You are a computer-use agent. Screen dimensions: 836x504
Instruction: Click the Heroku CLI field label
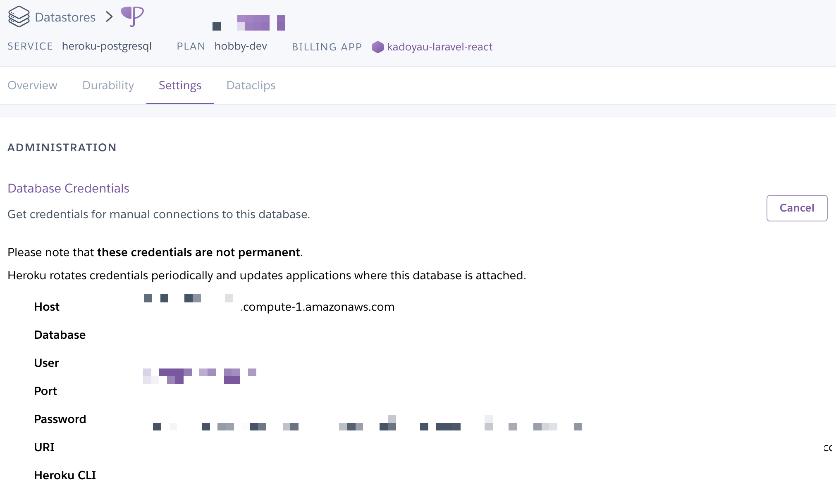coord(65,475)
